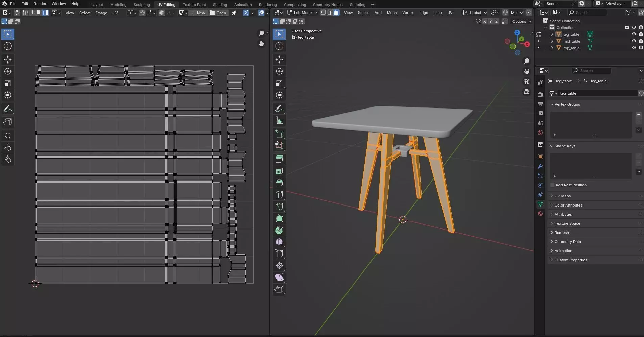Image resolution: width=644 pixels, height=337 pixels.
Task: Select the UV editor Relax tool
Action: (x=8, y=147)
